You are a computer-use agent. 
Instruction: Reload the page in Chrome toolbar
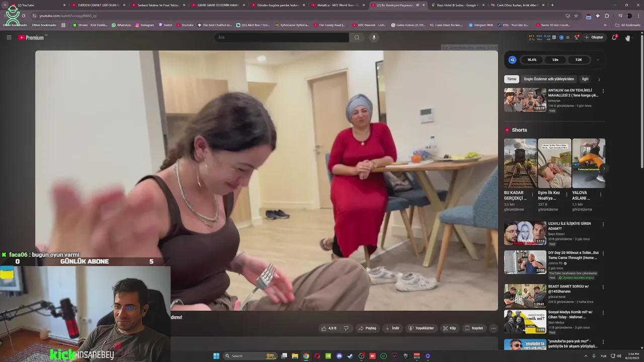(x=23, y=16)
